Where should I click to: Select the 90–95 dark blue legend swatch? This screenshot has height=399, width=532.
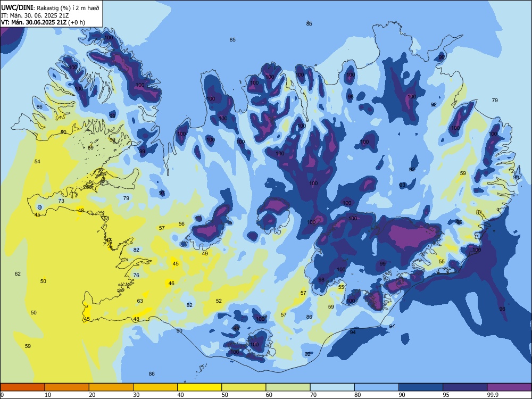pyautogui.click(x=421, y=387)
